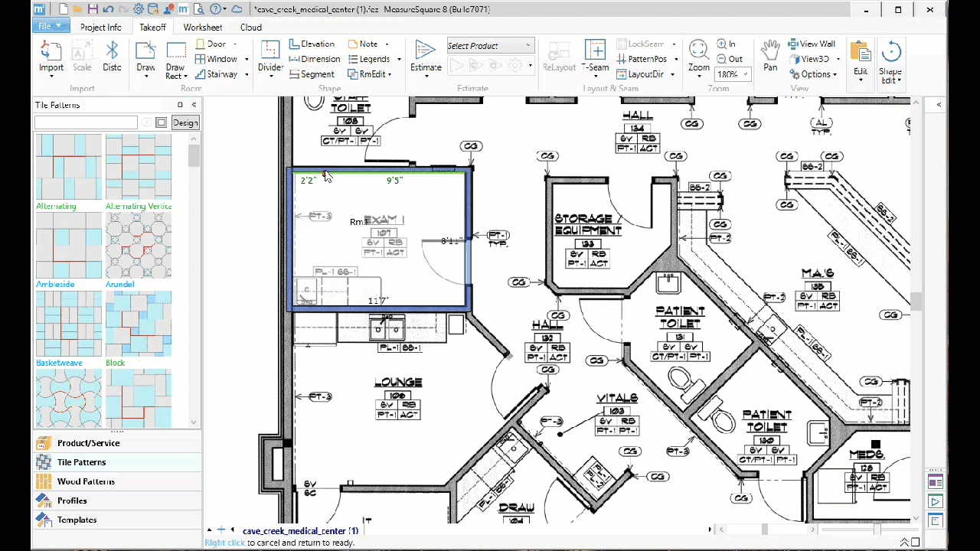Viewport: 980px width, 551px height.
Task: Add a Window to the room
Action: (x=217, y=59)
